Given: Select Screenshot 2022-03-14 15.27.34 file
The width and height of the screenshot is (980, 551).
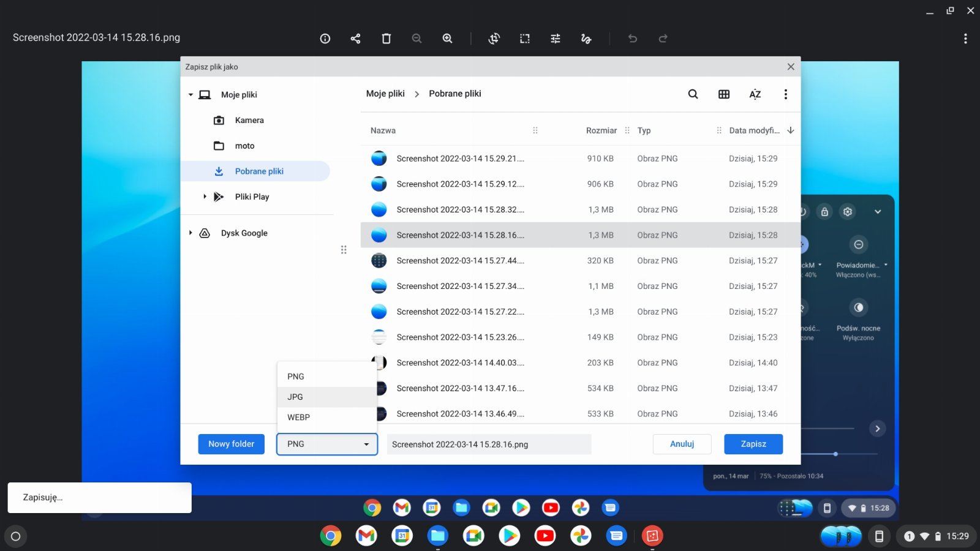Looking at the screenshot, I should [580, 286].
